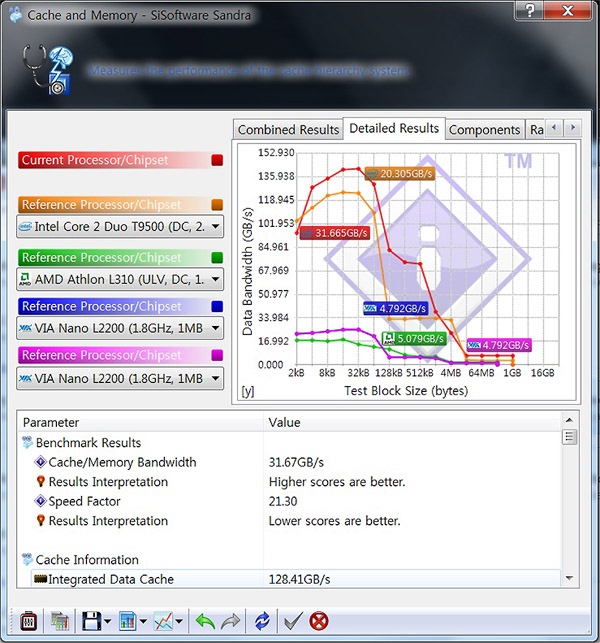The width and height of the screenshot is (600, 643).
Task: Click the Value column header
Action: point(412,422)
